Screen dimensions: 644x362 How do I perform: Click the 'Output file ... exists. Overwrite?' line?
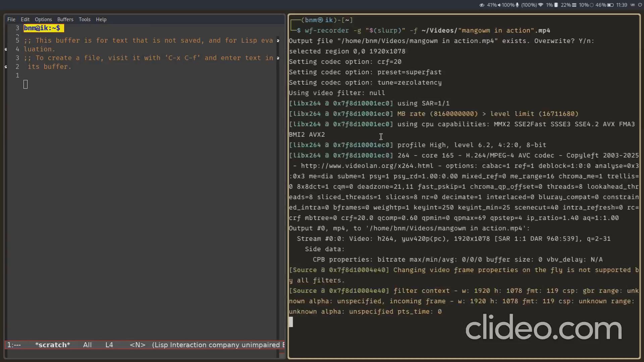click(x=441, y=41)
